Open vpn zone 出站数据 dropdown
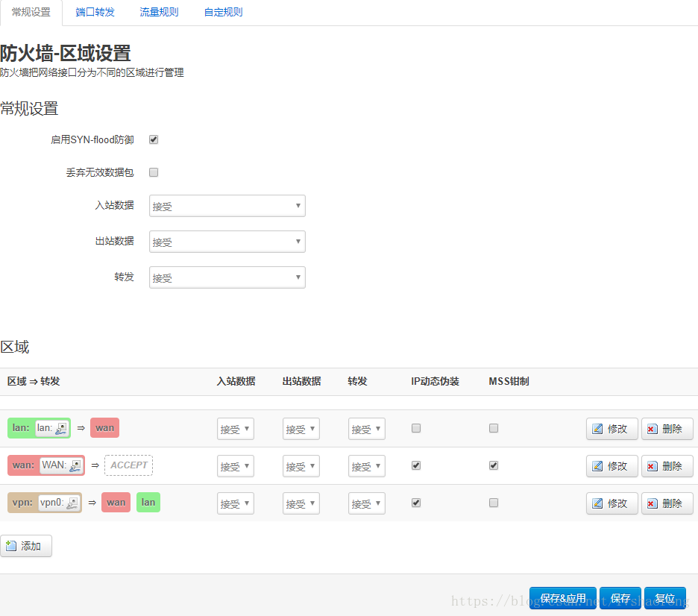 [x=301, y=503]
